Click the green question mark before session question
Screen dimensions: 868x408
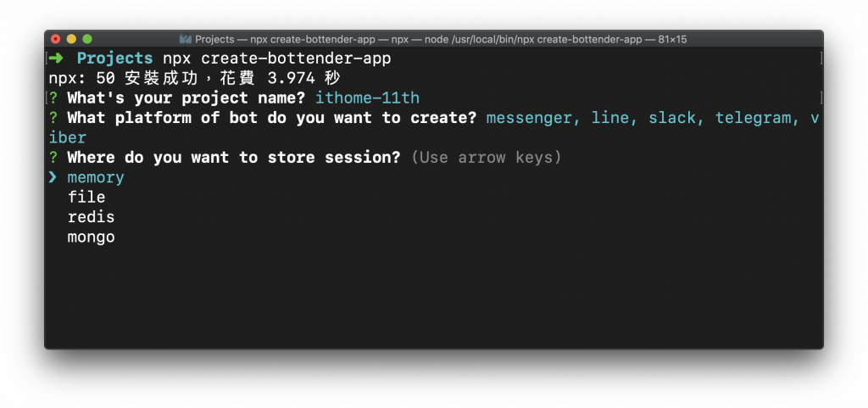click(x=53, y=158)
